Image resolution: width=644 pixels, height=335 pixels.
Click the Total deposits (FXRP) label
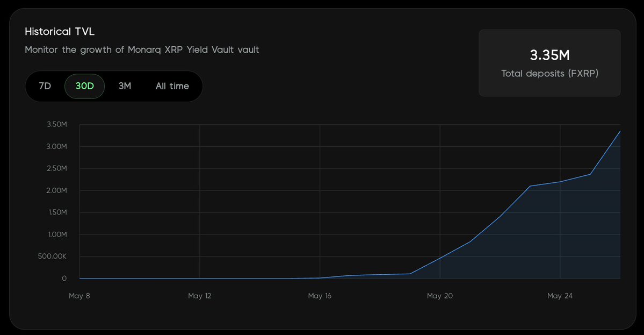pyautogui.click(x=549, y=74)
